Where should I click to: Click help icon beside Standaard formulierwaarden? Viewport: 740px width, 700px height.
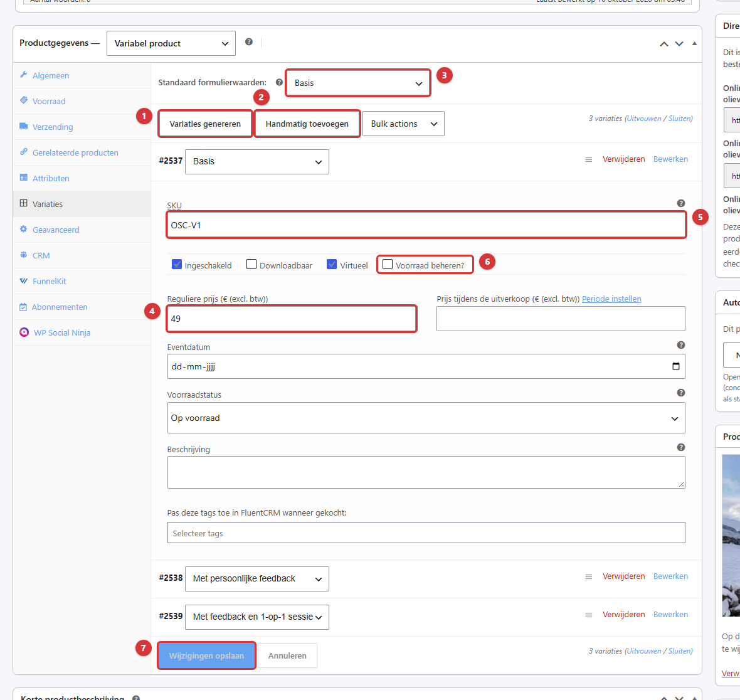tap(280, 82)
